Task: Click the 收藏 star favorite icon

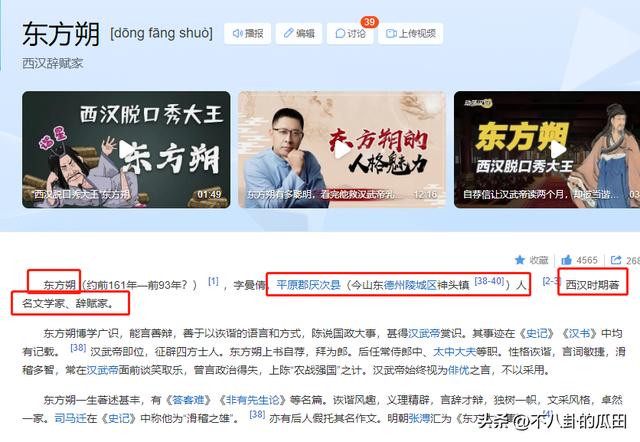Action: (x=520, y=260)
